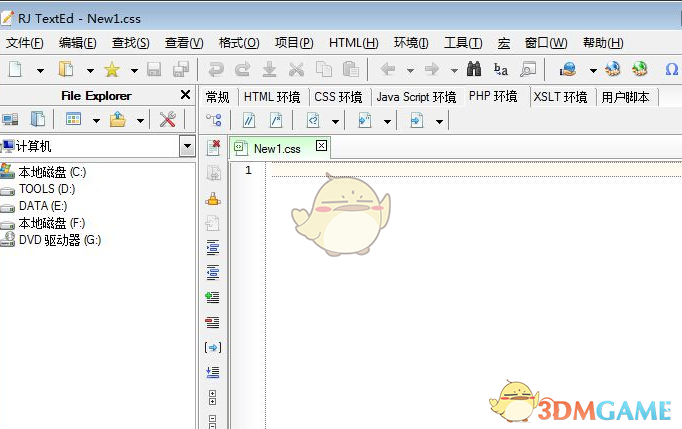Click the Save All icon
The width and height of the screenshot is (682, 429).
pos(181,69)
